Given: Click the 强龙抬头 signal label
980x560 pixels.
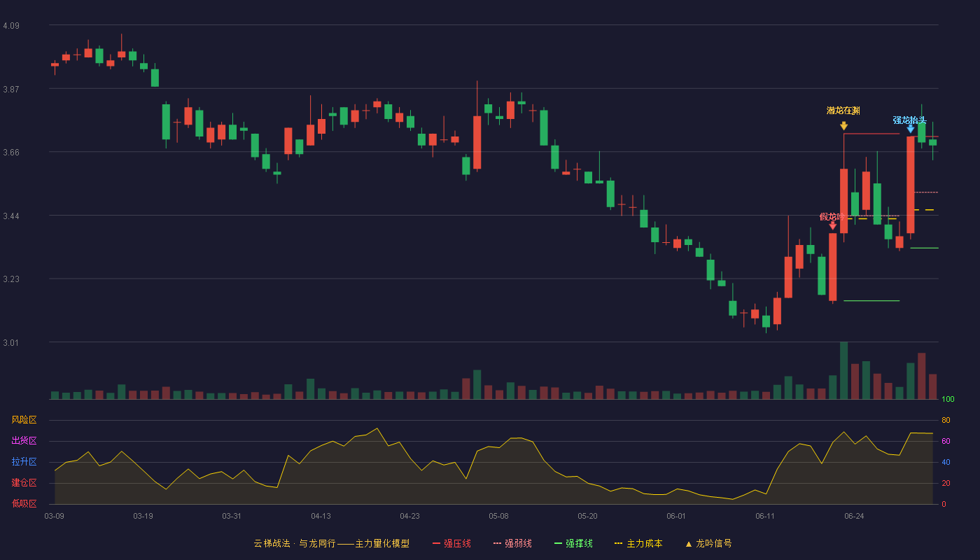Looking at the screenshot, I should pyautogui.click(x=910, y=120).
